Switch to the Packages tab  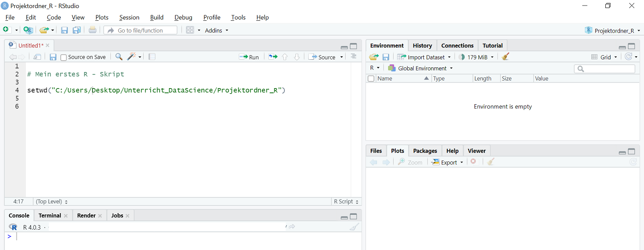click(x=425, y=151)
